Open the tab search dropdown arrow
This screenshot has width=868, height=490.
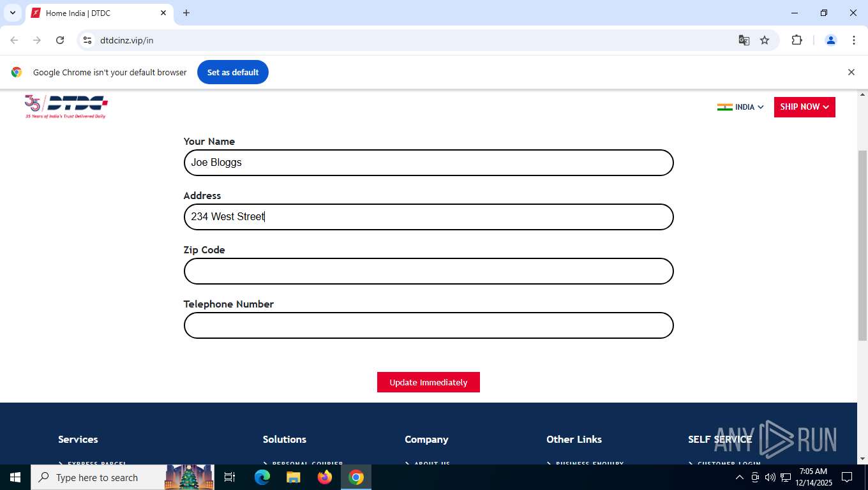tap(12, 13)
